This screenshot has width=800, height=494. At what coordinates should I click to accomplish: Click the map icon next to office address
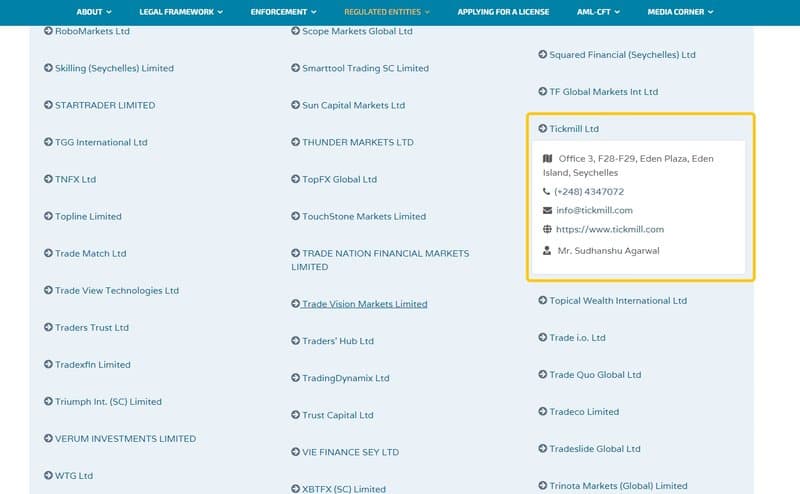click(x=547, y=158)
